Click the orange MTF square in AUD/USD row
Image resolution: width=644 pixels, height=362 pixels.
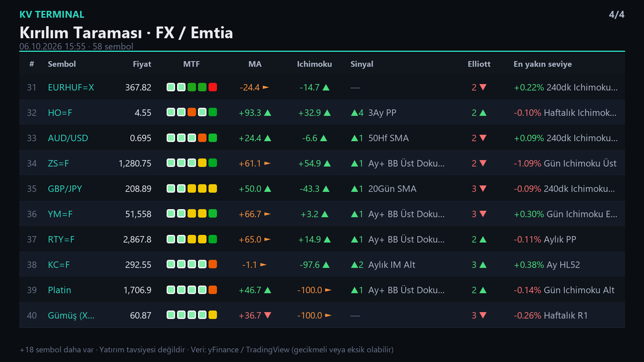[202, 138]
